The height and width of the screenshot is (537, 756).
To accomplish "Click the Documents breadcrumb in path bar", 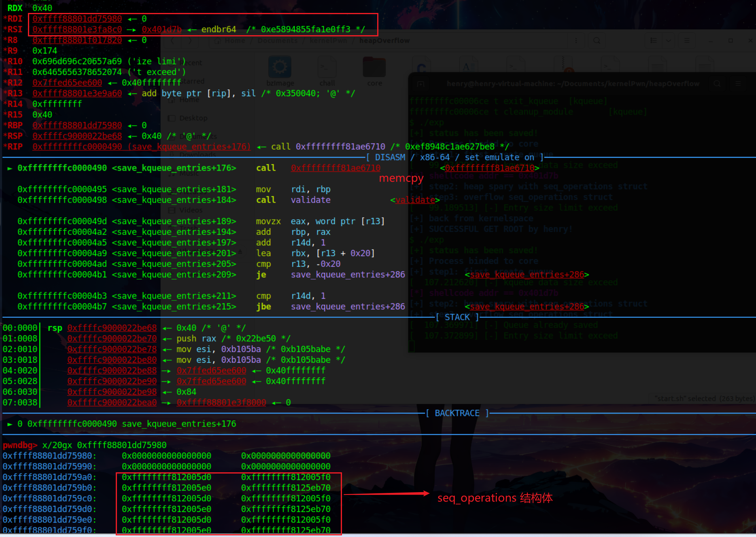I will (x=277, y=40).
